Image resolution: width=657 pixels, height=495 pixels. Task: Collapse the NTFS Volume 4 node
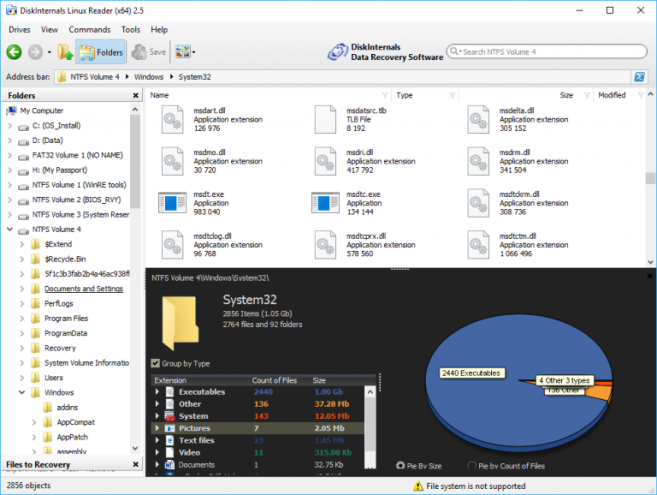[10, 229]
